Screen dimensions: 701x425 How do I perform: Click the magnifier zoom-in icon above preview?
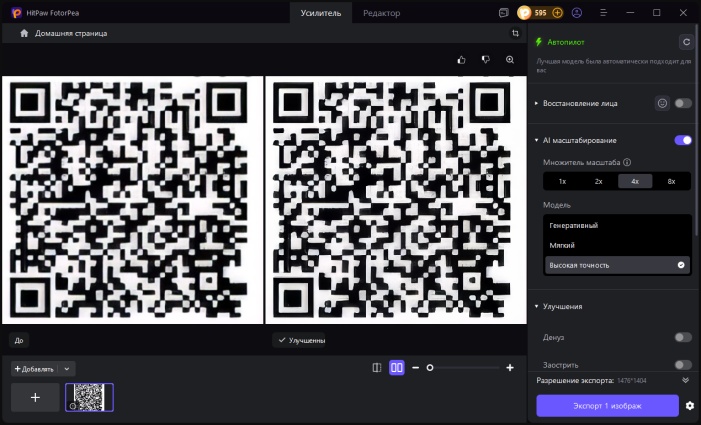[510, 60]
